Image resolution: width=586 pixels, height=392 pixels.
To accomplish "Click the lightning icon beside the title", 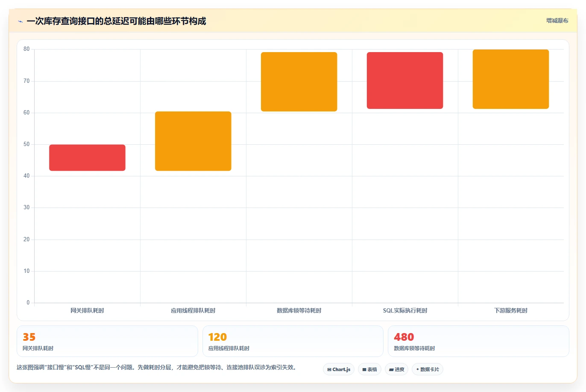I will click(x=20, y=21).
